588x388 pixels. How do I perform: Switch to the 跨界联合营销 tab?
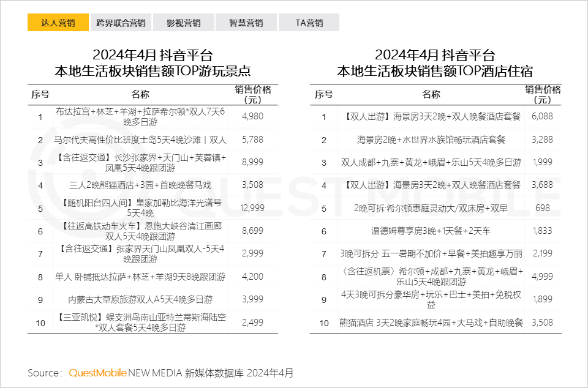(121, 23)
